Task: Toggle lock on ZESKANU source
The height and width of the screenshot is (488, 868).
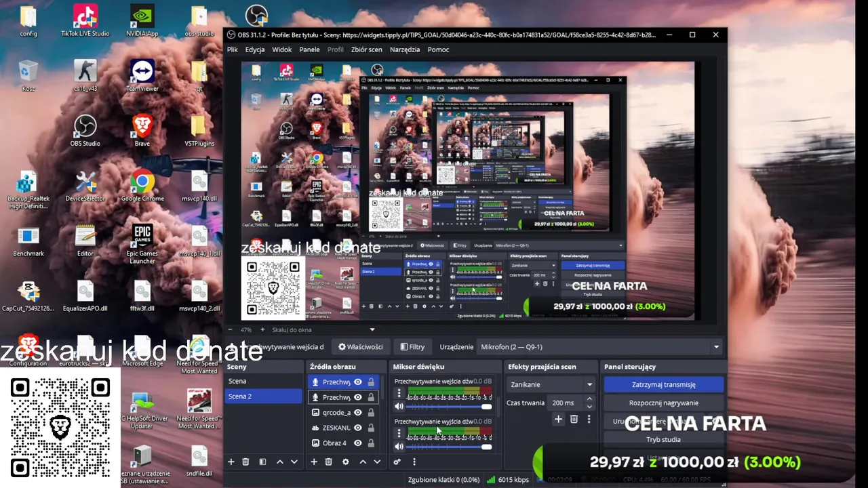Action: point(371,428)
